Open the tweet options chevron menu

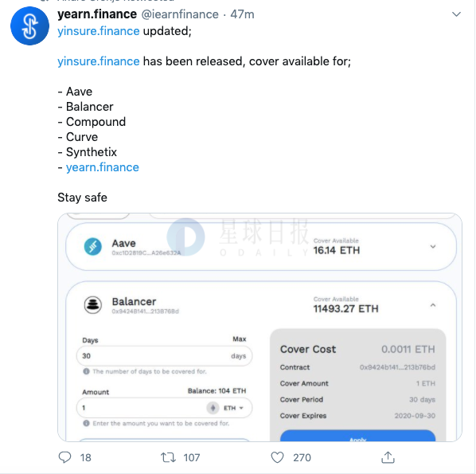tap(456, 14)
